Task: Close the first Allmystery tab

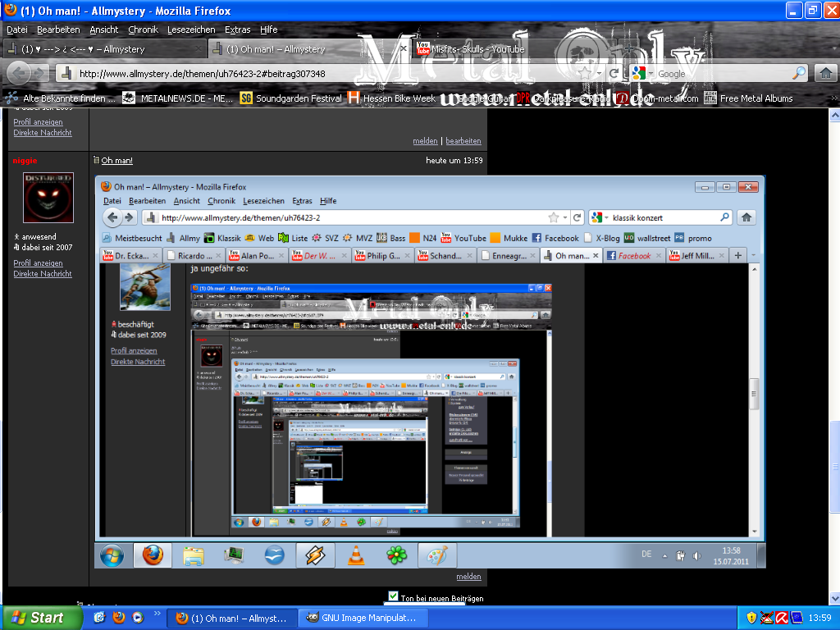Action: [199, 48]
